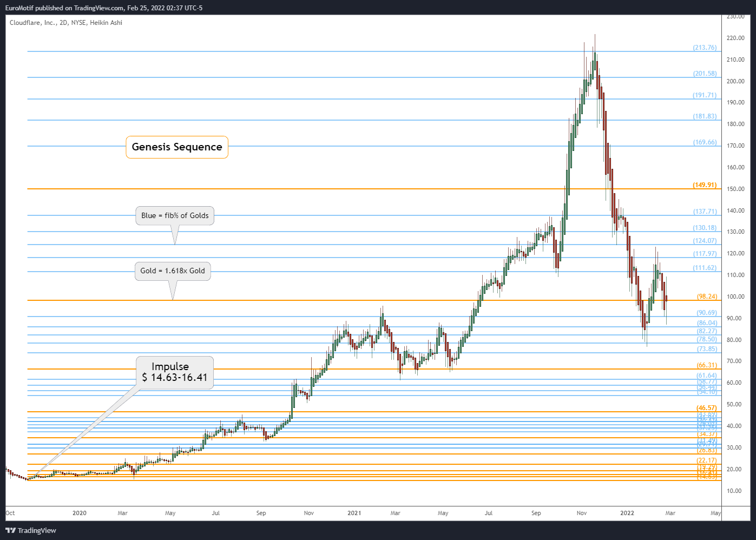Click the (78.50) level label

[x=707, y=339]
